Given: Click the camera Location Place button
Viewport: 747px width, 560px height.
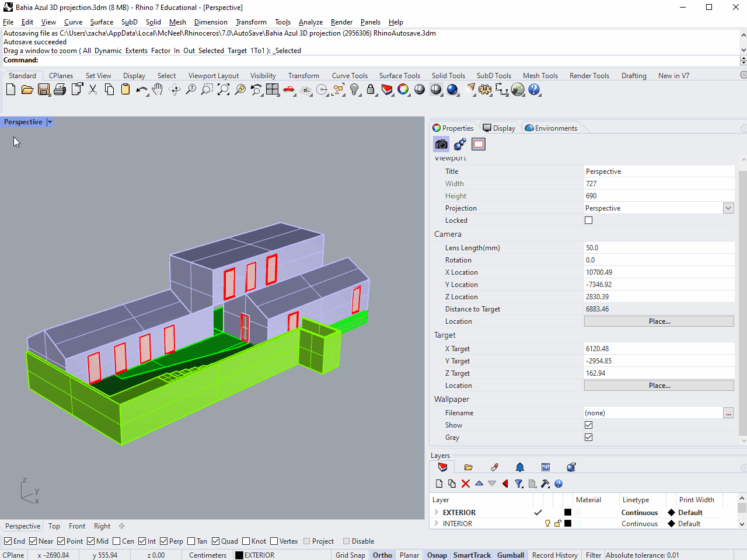Looking at the screenshot, I should tap(659, 321).
